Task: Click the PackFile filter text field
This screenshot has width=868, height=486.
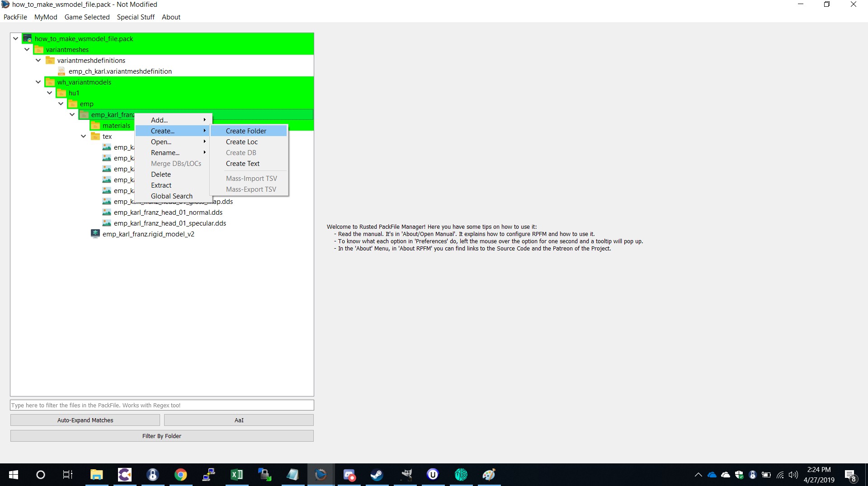Action: pos(162,405)
